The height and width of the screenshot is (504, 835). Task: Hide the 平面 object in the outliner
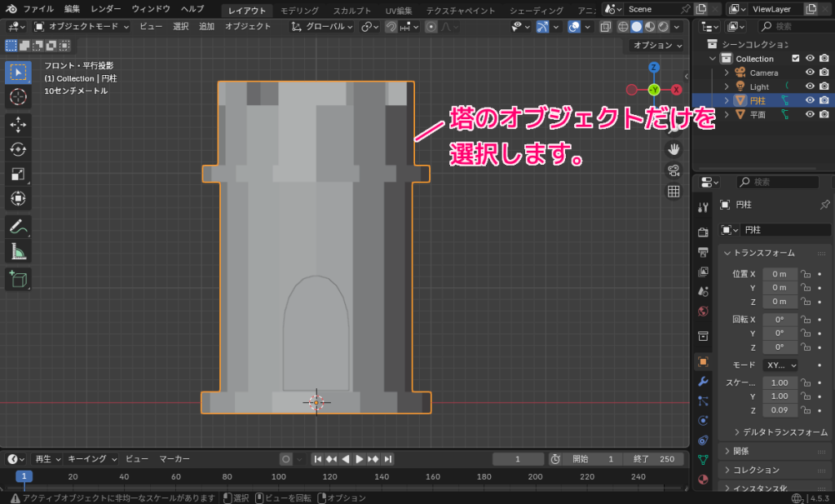point(810,113)
